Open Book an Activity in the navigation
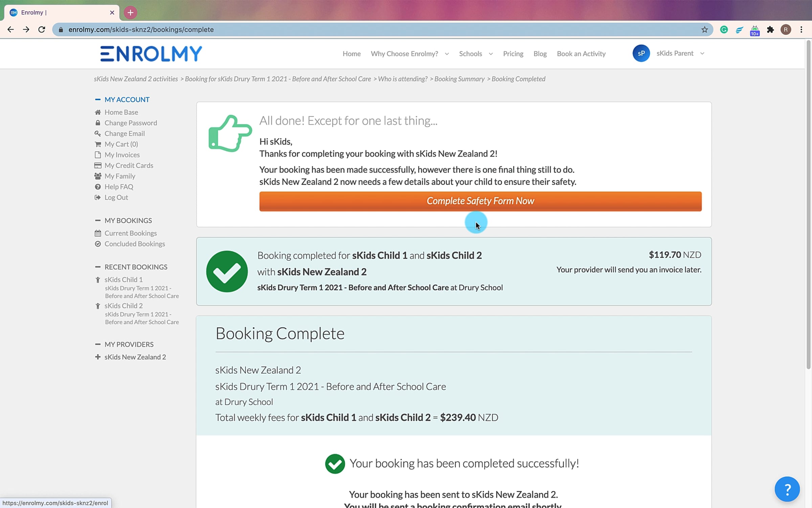The height and width of the screenshot is (508, 812). [x=581, y=54]
